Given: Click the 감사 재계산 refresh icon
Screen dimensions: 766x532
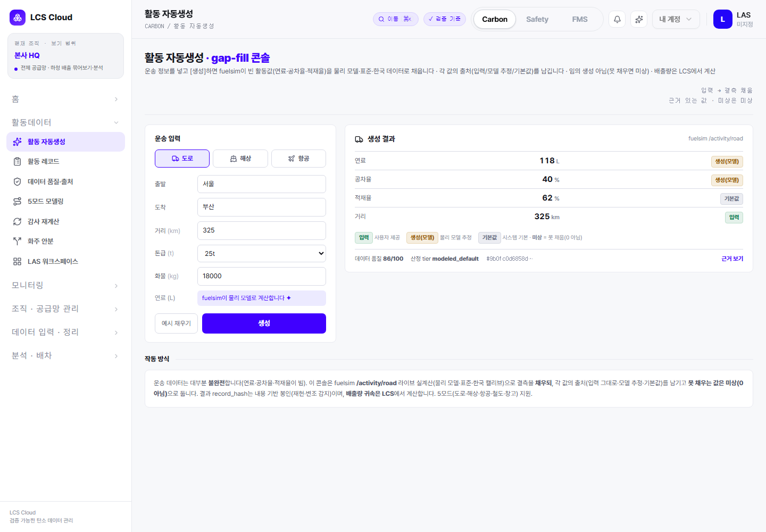Looking at the screenshot, I should [17, 222].
